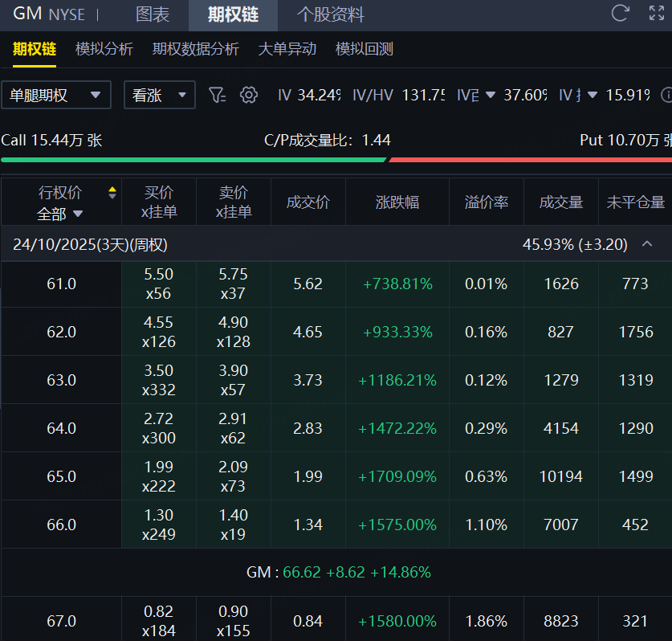Sort by strike price arrows icon

[112, 193]
